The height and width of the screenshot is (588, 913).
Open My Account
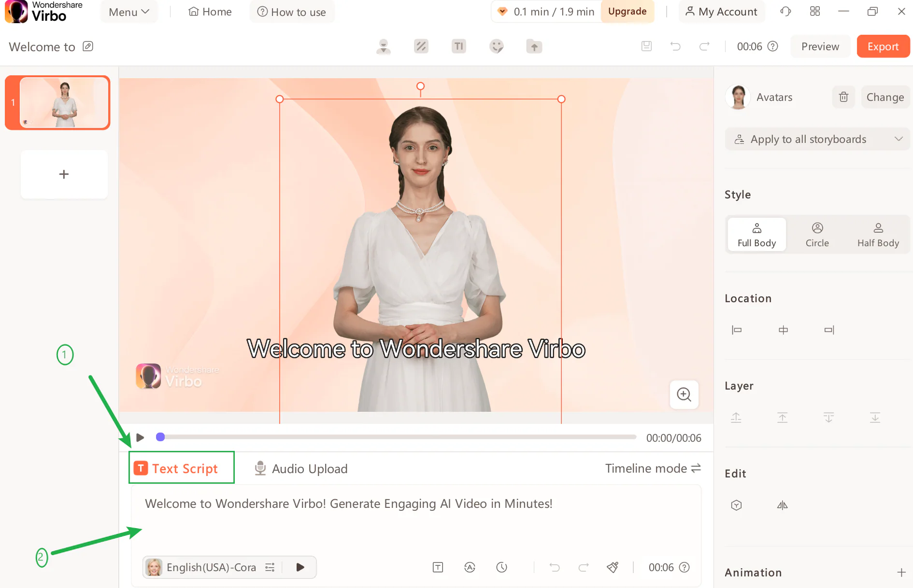click(721, 12)
